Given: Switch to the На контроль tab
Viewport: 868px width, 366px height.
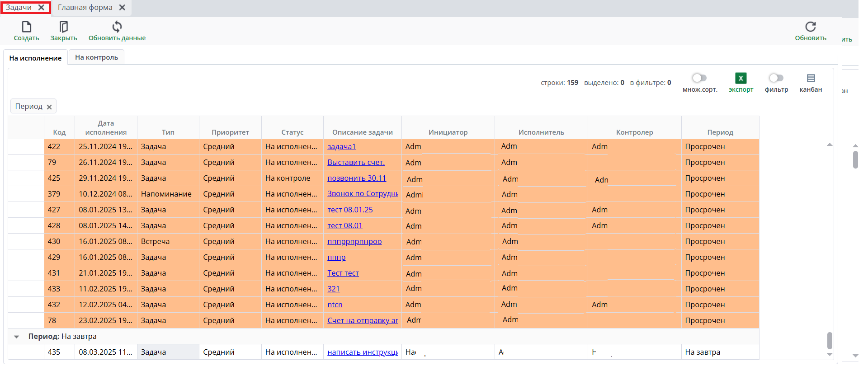Looking at the screenshot, I should [x=96, y=57].
